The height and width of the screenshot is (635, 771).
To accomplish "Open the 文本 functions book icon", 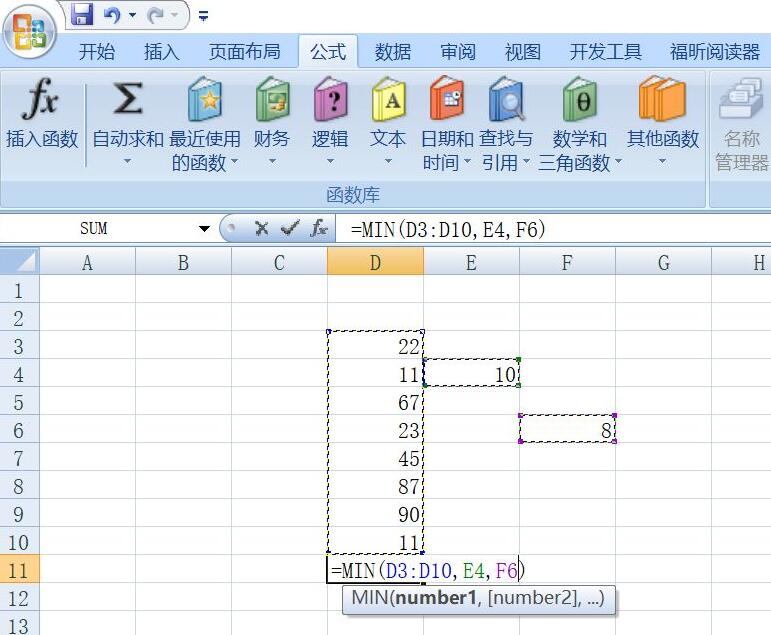I will [x=388, y=99].
